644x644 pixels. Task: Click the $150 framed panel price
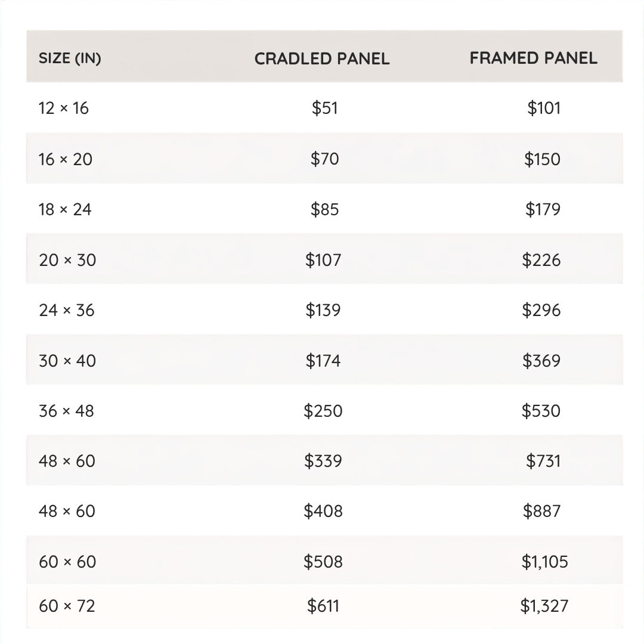(x=542, y=159)
